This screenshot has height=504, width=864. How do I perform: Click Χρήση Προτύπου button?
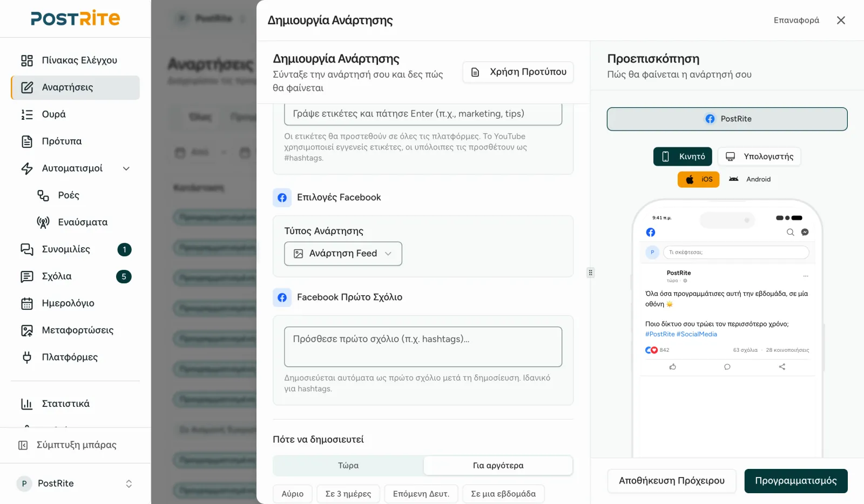pos(518,72)
